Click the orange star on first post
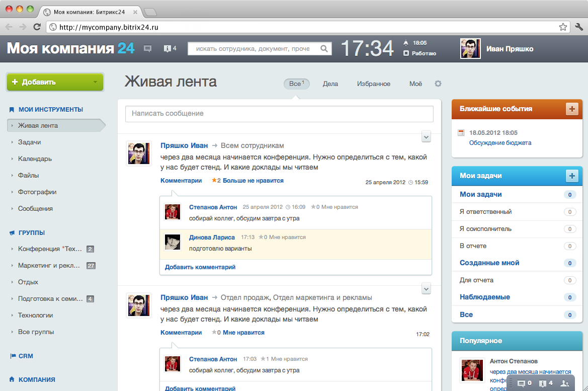The image size is (588, 391). [214, 180]
